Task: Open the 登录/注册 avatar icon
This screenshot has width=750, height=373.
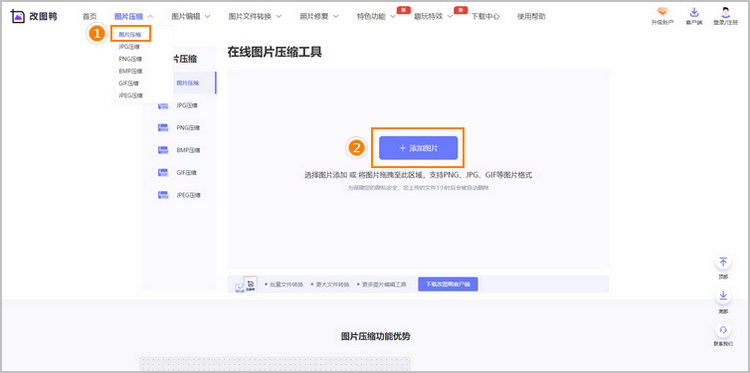Action: coord(726,12)
